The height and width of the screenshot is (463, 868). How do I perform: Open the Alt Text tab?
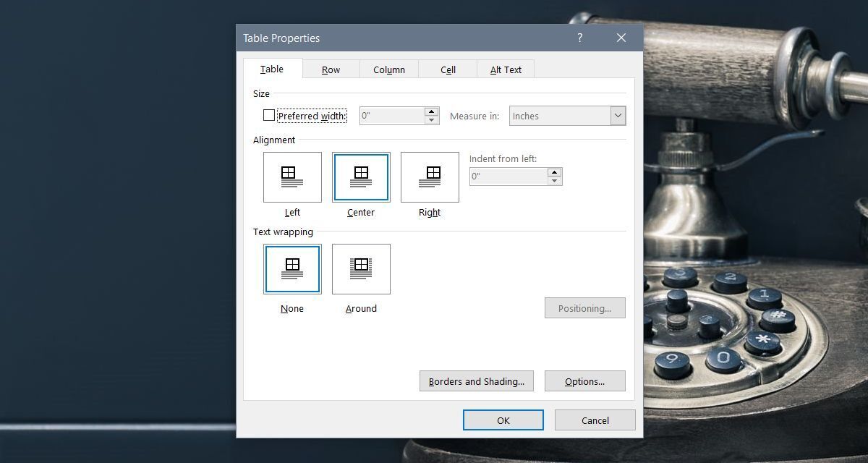(x=506, y=69)
